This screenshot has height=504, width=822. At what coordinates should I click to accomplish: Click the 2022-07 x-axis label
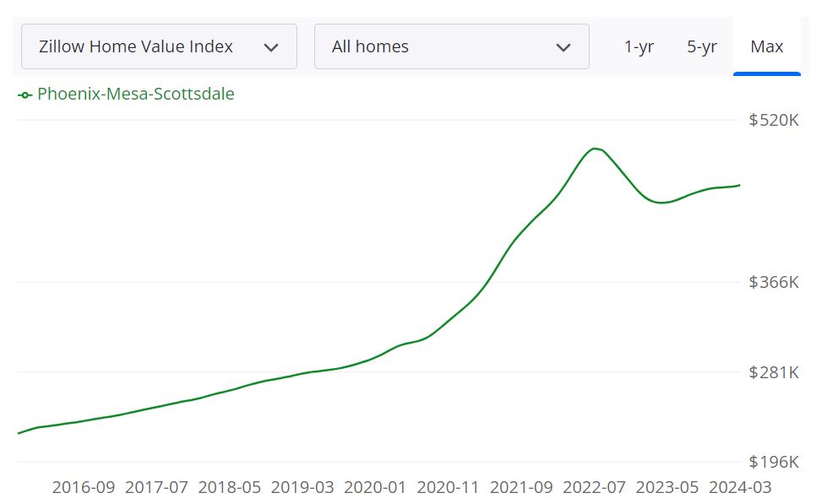594,488
